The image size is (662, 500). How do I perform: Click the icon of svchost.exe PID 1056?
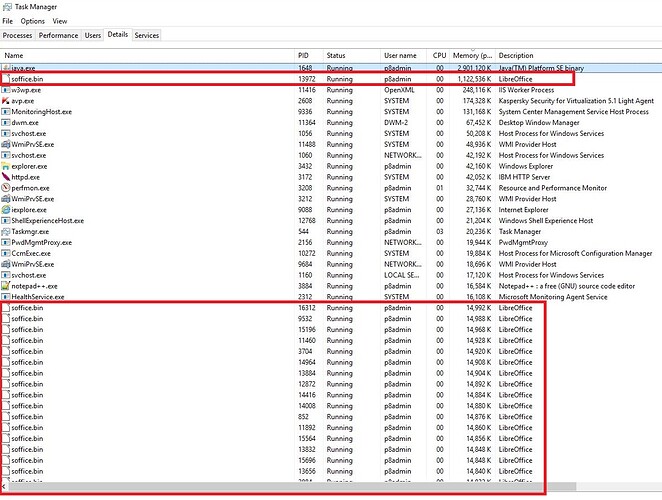5,133
